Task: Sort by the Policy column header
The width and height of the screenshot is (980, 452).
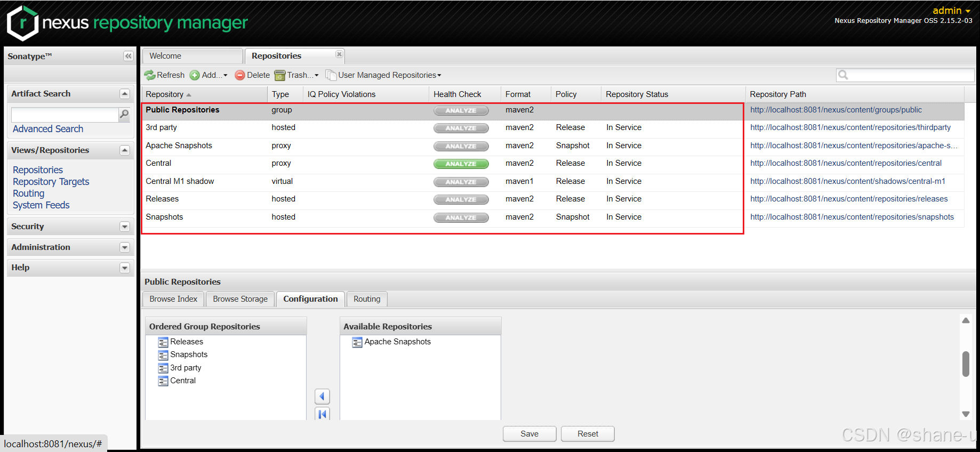Action: pos(576,94)
